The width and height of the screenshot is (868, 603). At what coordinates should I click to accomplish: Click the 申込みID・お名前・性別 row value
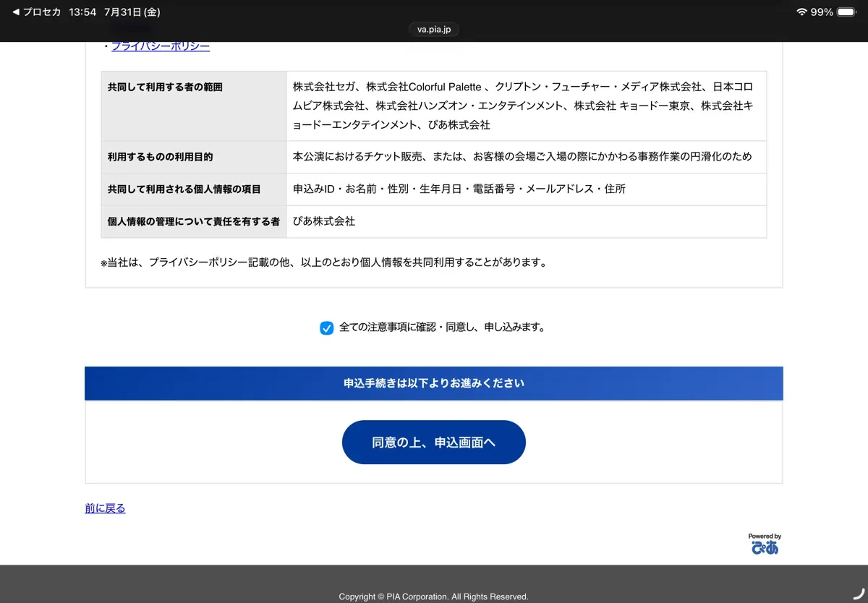(x=459, y=189)
